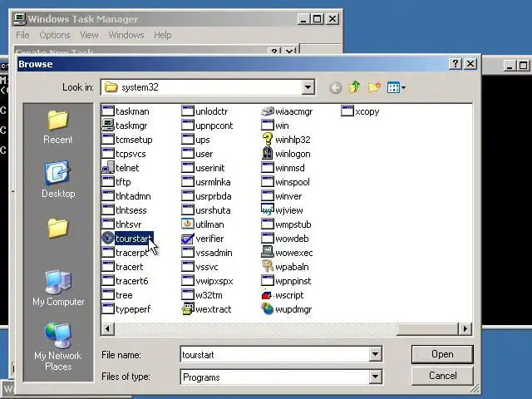Image resolution: width=532 pixels, height=399 pixels.
Task: Select the wpnpinst file
Action: pos(286,281)
